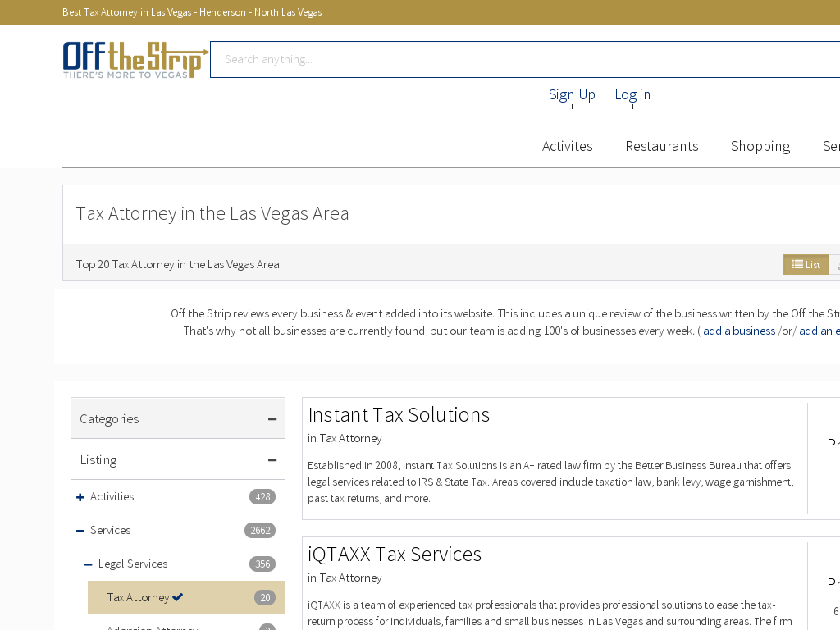The image size is (840, 630).
Task: Click the 428 count badge for Activities
Action: [x=262, y=497]
